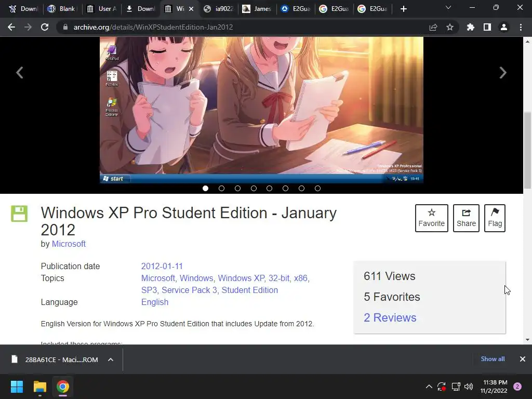Open the Microsoft author link
This screenshot has height=399, width=532.
point(69,244)
